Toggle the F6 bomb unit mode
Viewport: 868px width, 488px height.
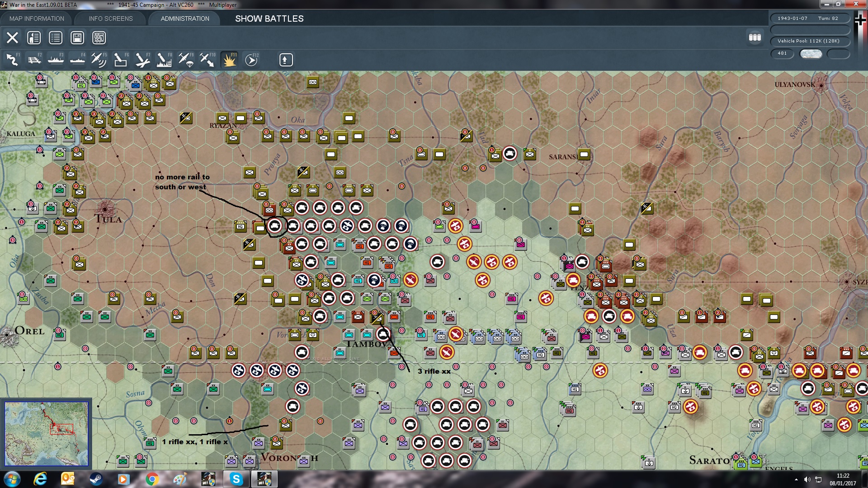click(121, 60)
